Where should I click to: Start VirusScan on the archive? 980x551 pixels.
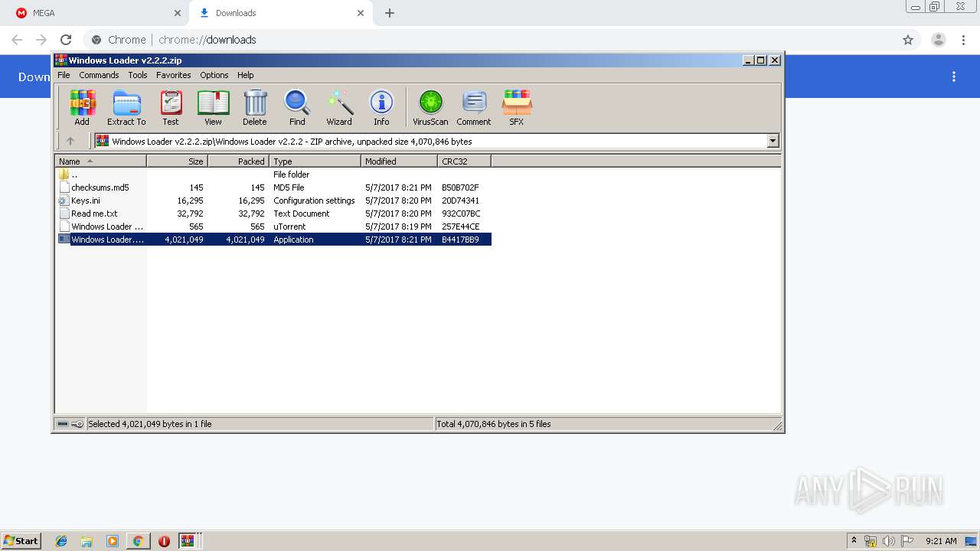[x=430, y=107]
